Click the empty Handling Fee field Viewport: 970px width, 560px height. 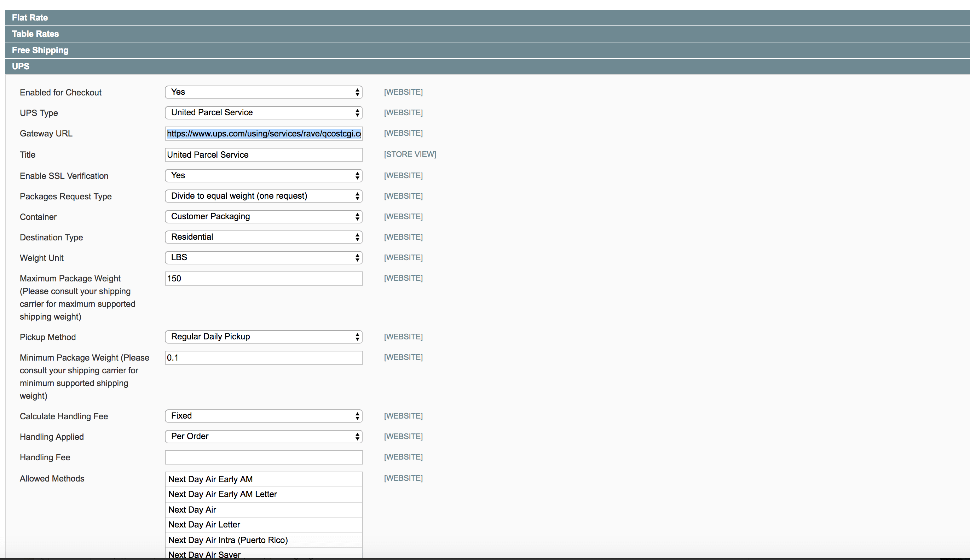click(x=264, y=457)
